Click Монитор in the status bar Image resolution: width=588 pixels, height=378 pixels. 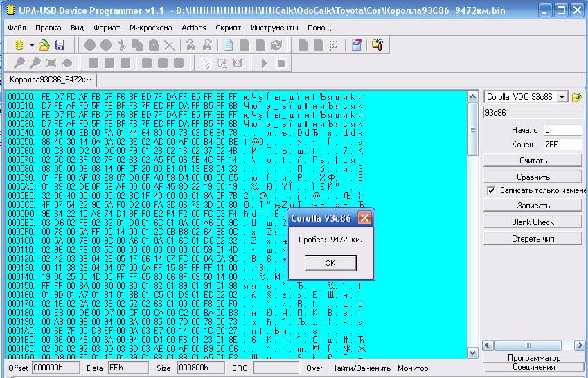[413, 368]
